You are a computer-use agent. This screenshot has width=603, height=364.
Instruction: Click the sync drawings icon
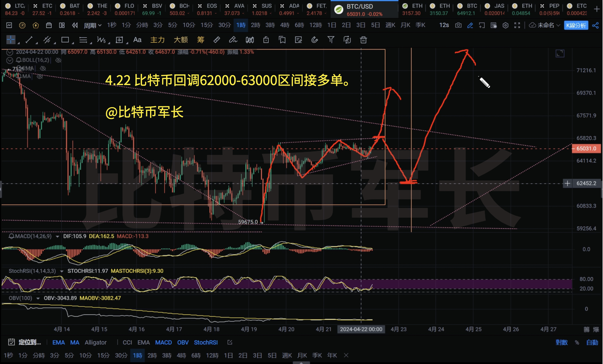[x=347, y=40]
